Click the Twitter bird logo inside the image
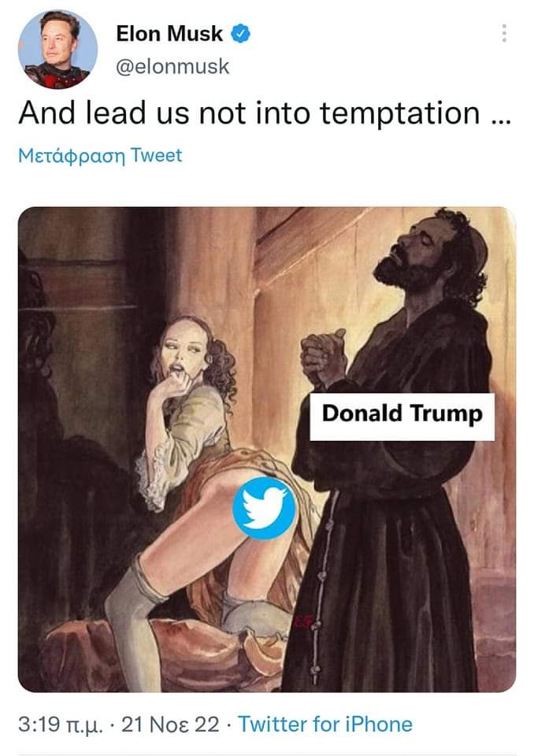The width and height of the screenshot is (534, 756). click(x=264, y=508)
